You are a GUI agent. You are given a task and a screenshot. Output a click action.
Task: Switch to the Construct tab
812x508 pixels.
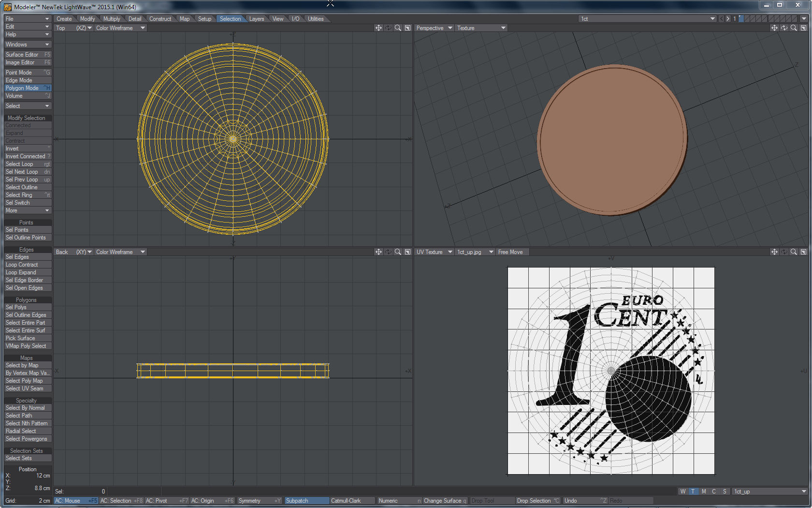pos(160,19)
